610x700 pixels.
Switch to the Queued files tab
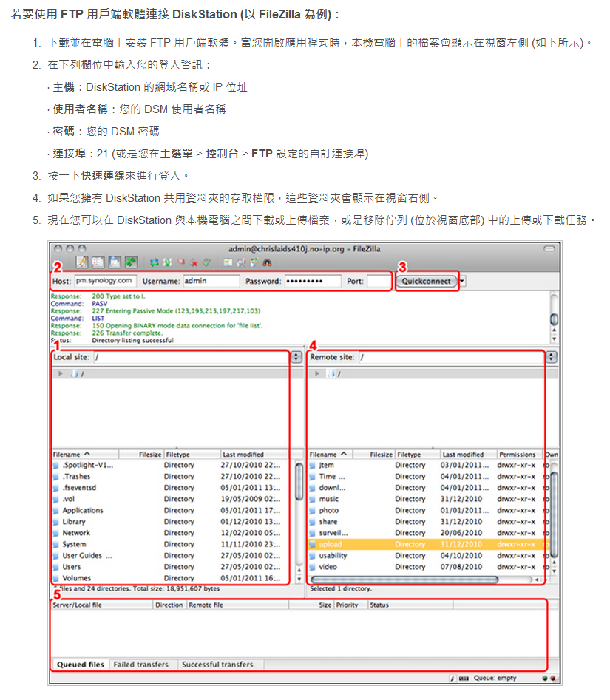[81, 665]
